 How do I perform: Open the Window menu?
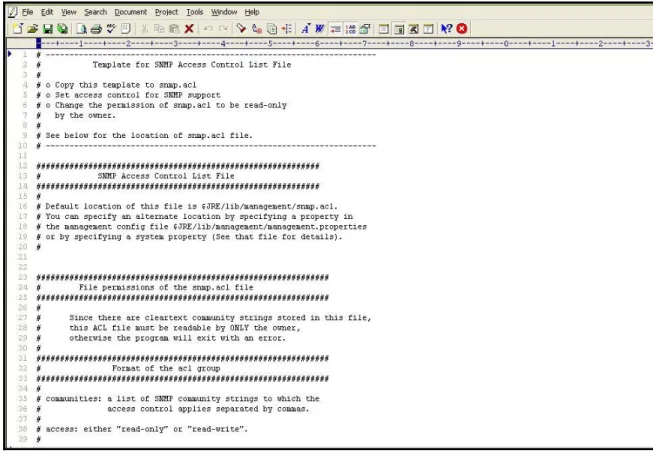(224, 12)
